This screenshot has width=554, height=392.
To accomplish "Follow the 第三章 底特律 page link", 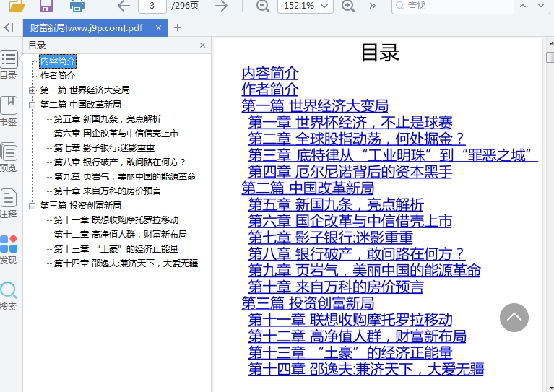I will coord(393,155).
